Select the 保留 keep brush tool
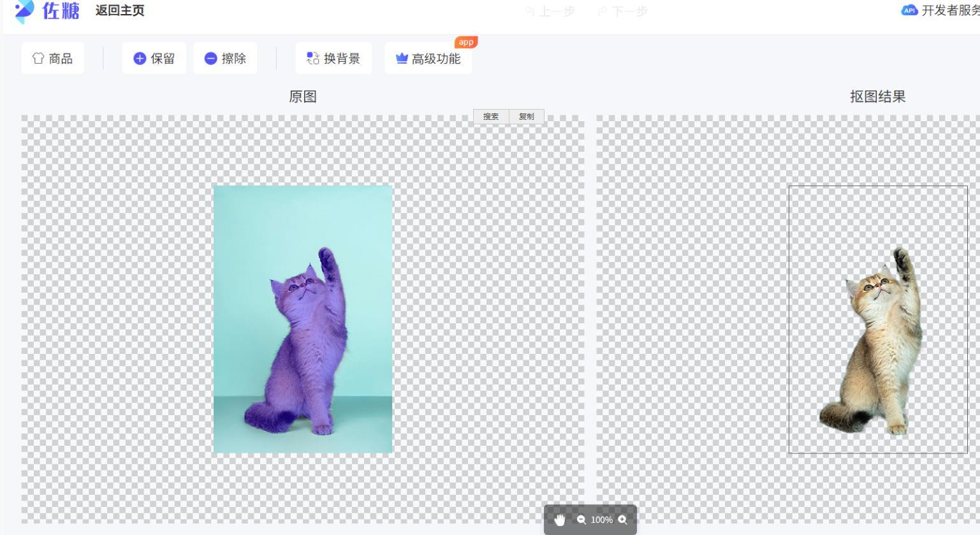Image resolution: width=980 pixels, height=535 pixels. pos(154,58)
